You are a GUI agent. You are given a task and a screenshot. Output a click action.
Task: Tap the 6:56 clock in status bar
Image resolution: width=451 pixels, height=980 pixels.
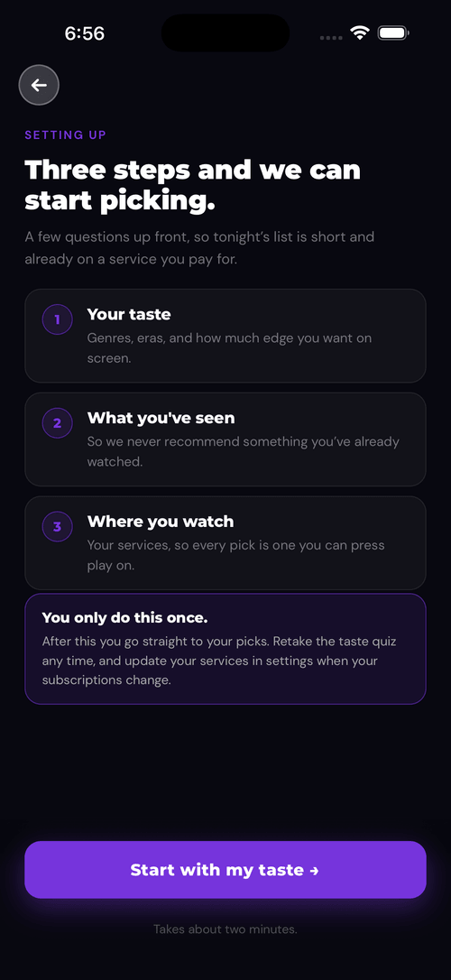click(84, 33)
